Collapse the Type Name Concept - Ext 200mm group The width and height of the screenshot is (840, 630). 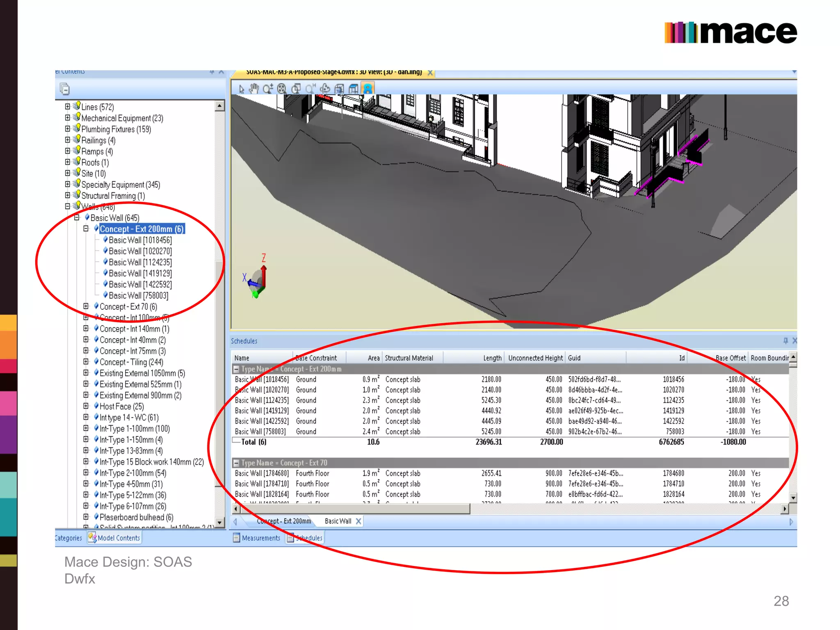pos(236,369)
